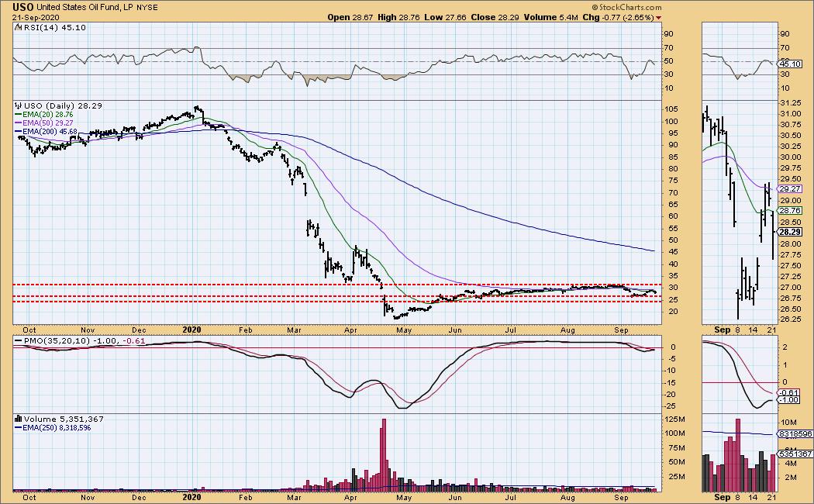Click the EMA(50) 29.27 legend text
The width and height of the screenshot is (814, 504).
click(x=47, y=123)
